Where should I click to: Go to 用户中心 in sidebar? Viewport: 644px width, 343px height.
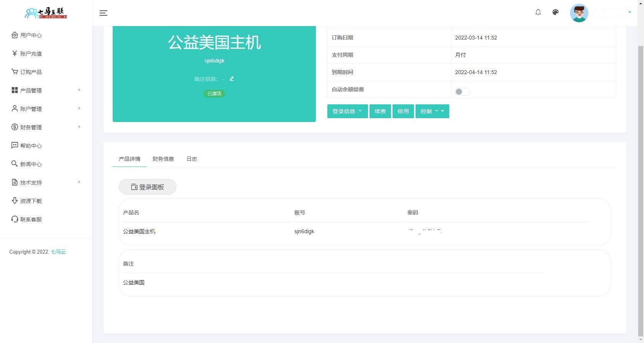tap(31, 35)
